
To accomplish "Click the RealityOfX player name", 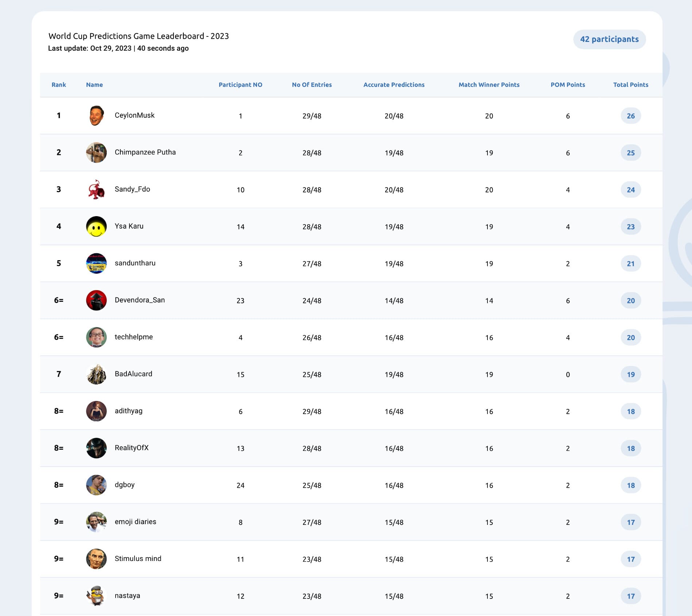I will (x=132, y=448).
